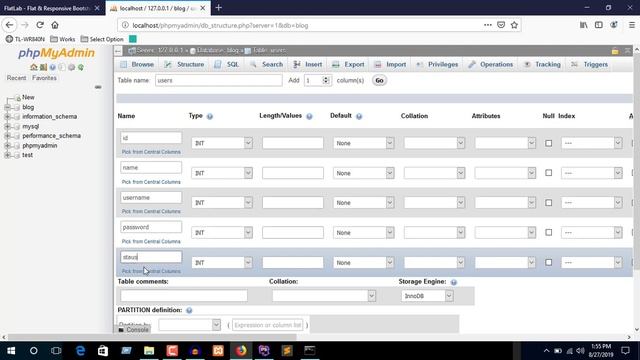Open table Collation dropdown below fields

(x=324, y=296)
